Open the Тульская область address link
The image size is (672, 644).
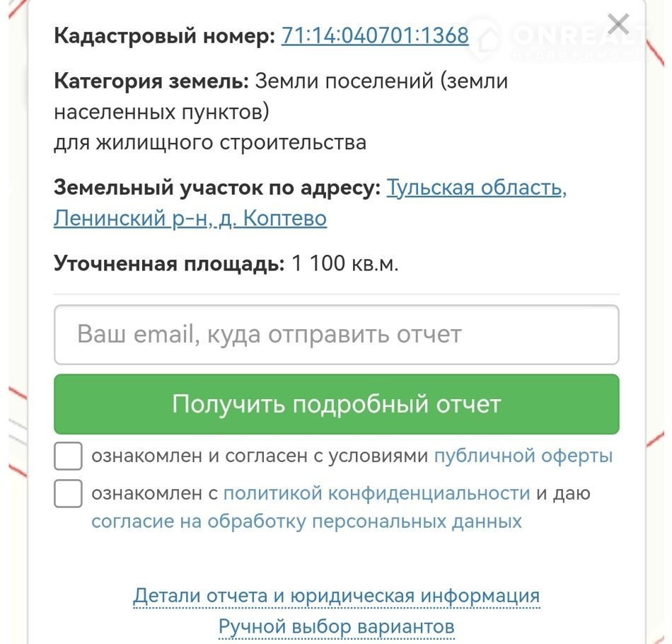[x=476, y=188]
